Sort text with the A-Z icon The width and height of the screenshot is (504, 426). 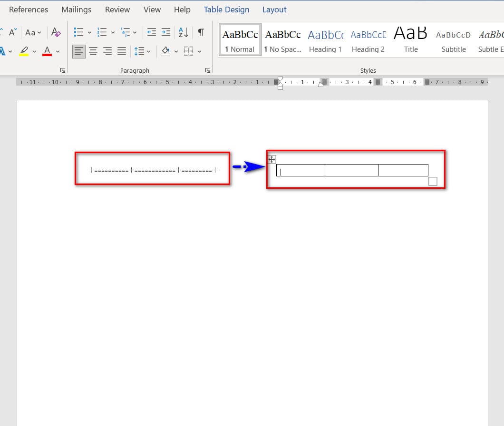[x=184, y=32]
